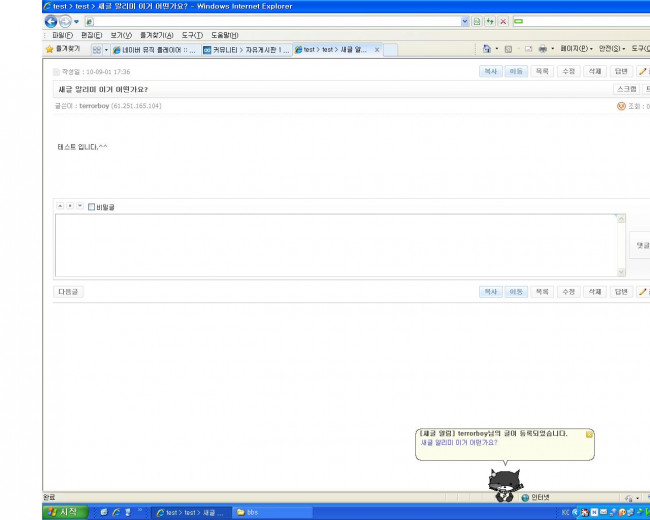This screenshot has height=520, width=650.
Task: Open the recent pages dropdown beside Forward
Action: point(76,22)
